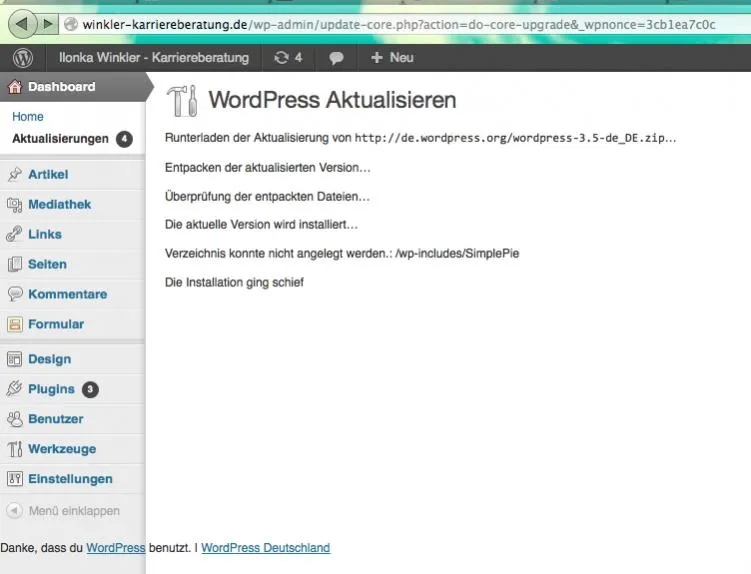Click the Die aktuelle Version wird installiert line

(261, 225)
